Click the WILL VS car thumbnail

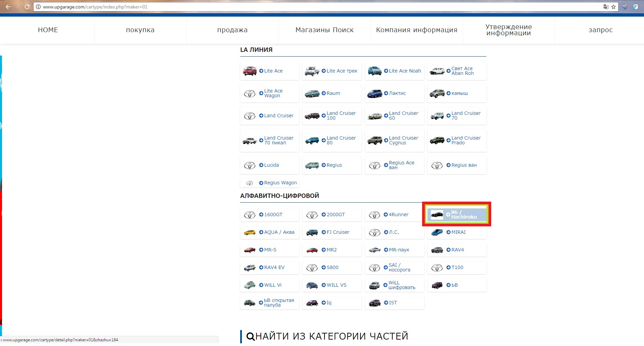click(x=312, y=285)
